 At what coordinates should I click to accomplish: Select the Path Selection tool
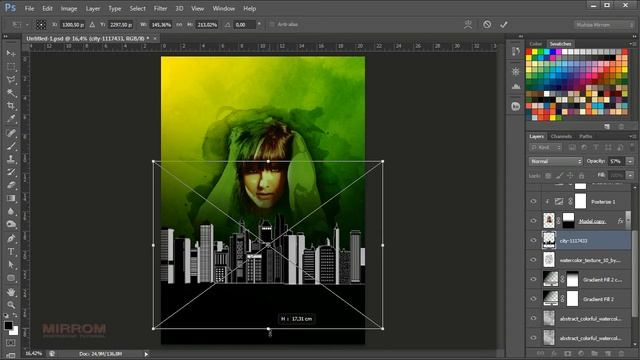pos(11,265)
